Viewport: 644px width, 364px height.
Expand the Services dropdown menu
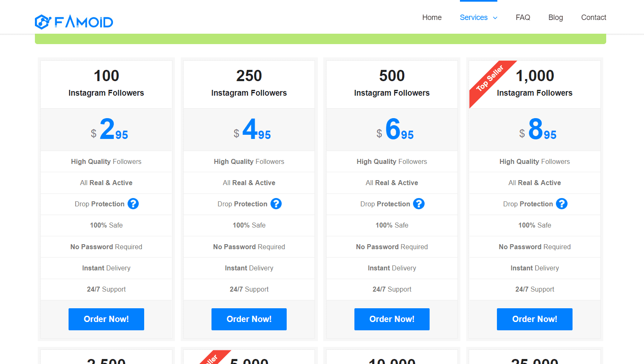point(479,17)
